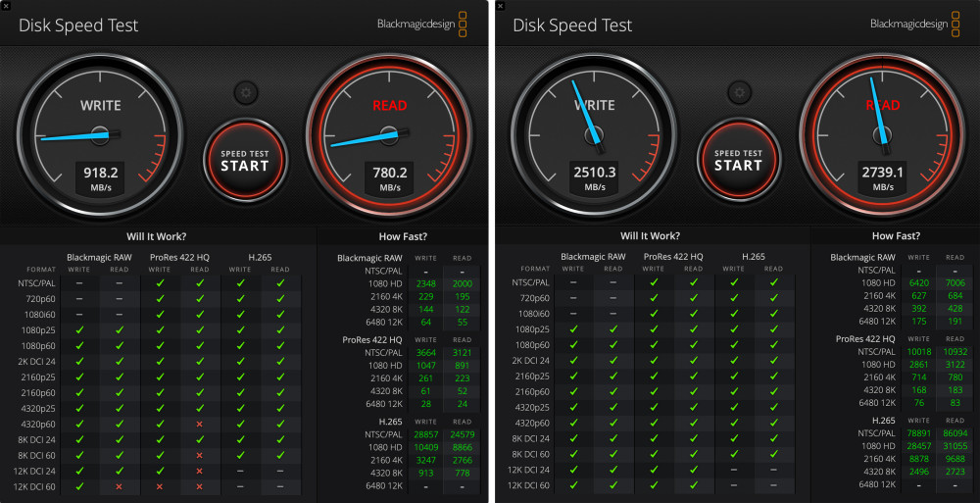Screen dimensions: 980x503
Task: Click the 10409 H.265 1080 HD write value
Action: 426,447
